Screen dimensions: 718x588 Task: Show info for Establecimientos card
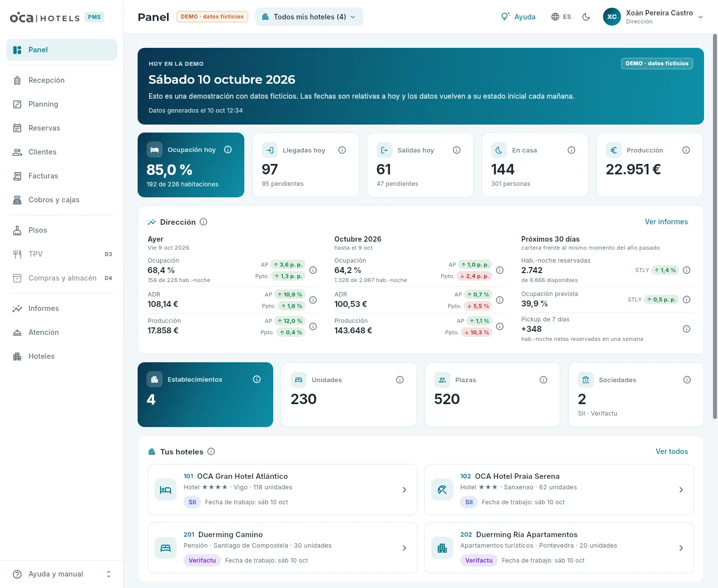pyautogui.click(x=257, y=379)
